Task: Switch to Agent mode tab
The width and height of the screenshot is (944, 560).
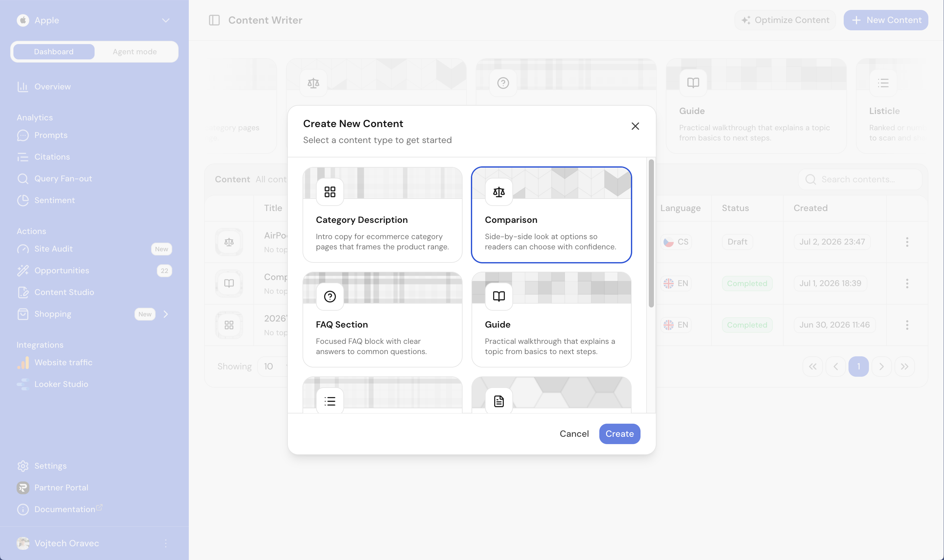Action: (x=135, y=52)
